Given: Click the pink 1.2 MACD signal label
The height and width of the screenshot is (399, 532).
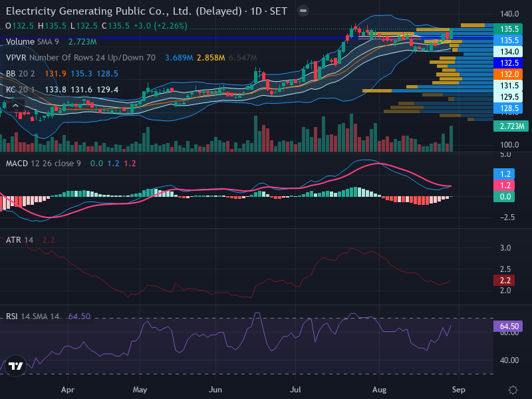Looking at the screenshot, I should (x=504, y=186).
